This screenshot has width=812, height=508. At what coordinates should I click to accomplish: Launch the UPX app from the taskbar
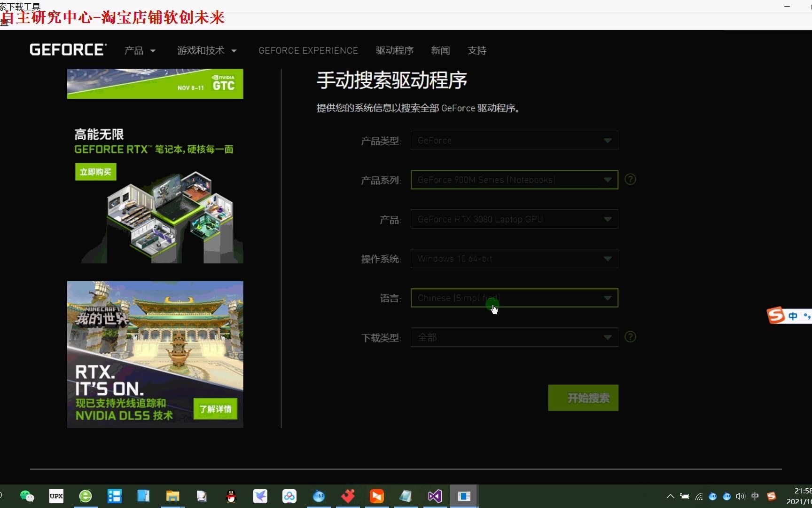click(x=56, y=496)
